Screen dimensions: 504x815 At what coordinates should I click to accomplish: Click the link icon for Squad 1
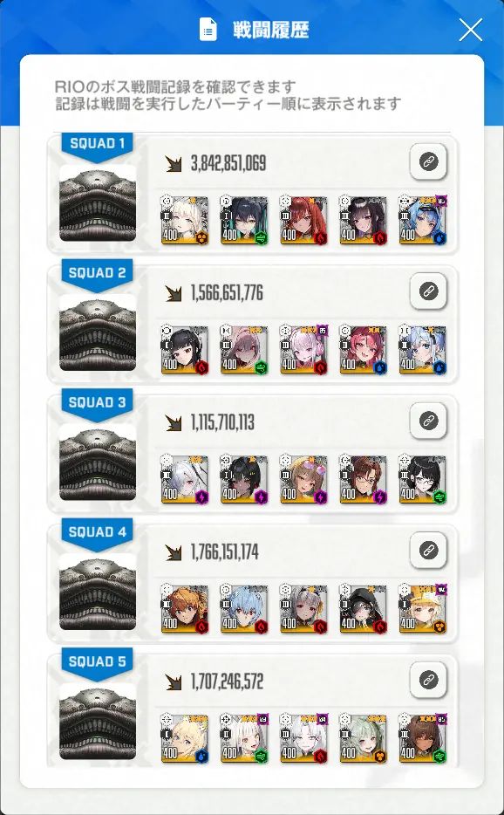point(428,161)
